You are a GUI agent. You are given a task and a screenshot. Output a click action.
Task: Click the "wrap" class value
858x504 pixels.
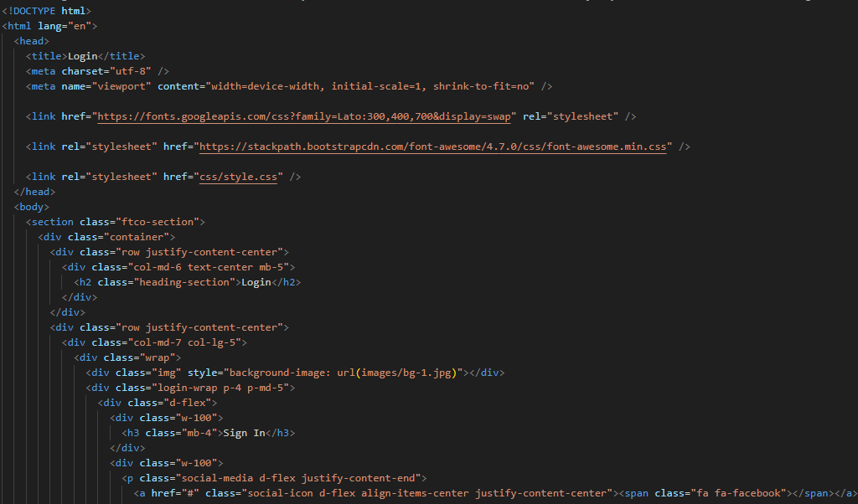click(x=163, y=357)
